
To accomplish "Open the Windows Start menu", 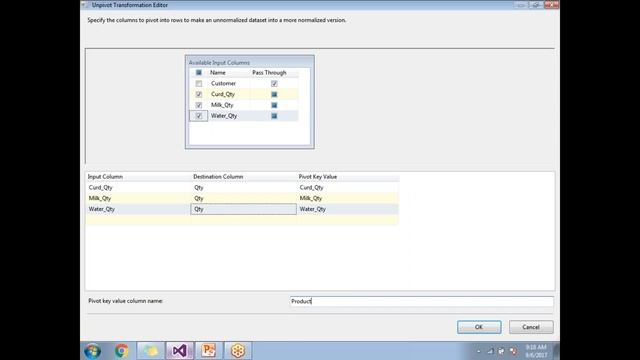I will 93,351.
